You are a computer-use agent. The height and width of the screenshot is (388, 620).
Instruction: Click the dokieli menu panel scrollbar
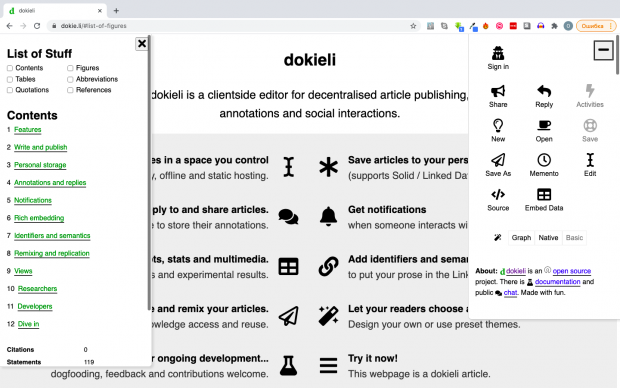point(617,55)
